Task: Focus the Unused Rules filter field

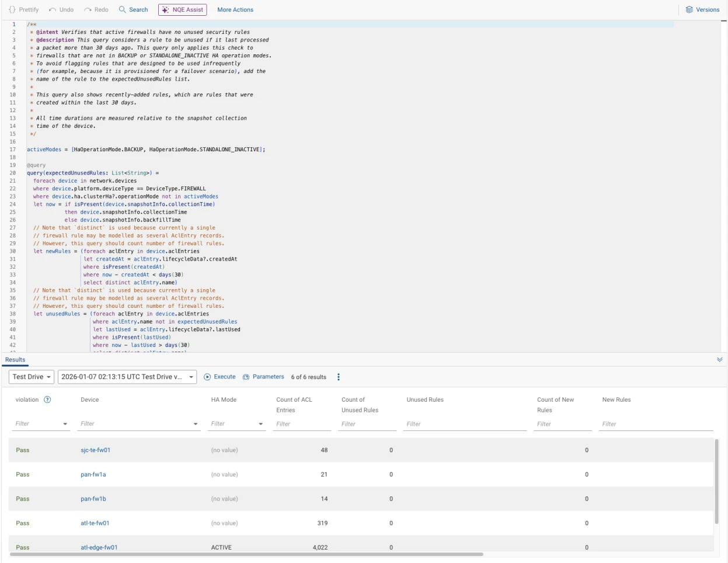Action: 465,424
